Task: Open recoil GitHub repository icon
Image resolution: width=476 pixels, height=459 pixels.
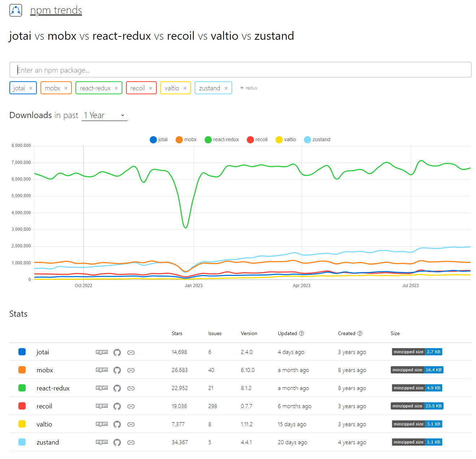Action: [117, 407]
